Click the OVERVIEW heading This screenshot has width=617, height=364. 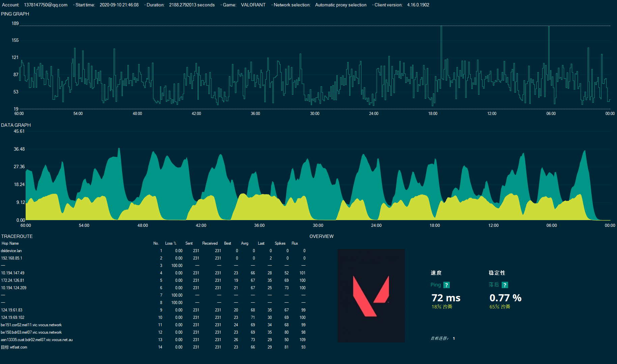point(322,236)
